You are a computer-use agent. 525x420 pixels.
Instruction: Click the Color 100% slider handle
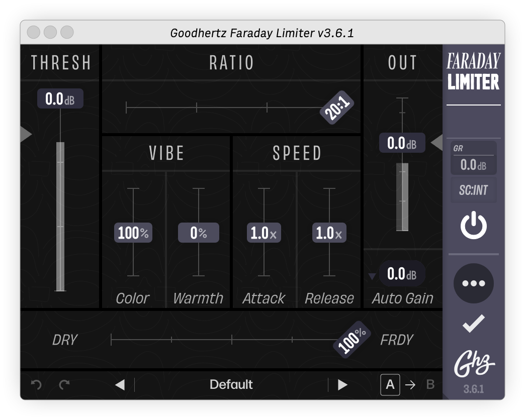pos(133,233)
